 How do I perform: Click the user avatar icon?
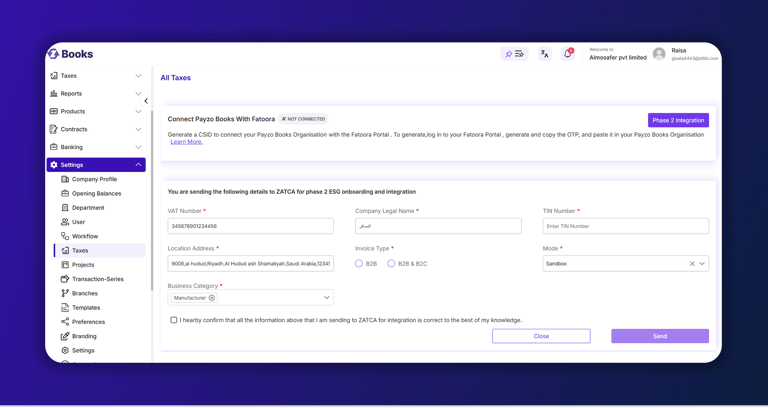[x=659, y=54]
